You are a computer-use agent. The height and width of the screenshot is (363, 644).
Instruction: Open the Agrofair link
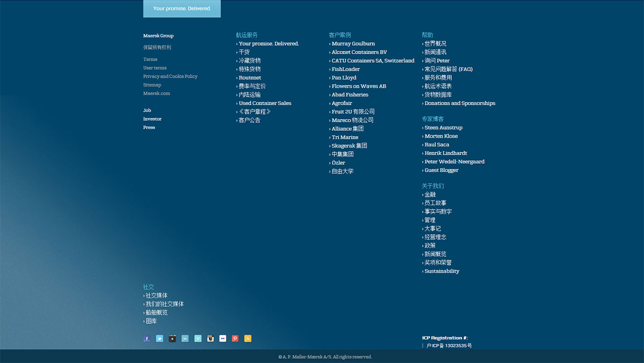coord(341,103)
